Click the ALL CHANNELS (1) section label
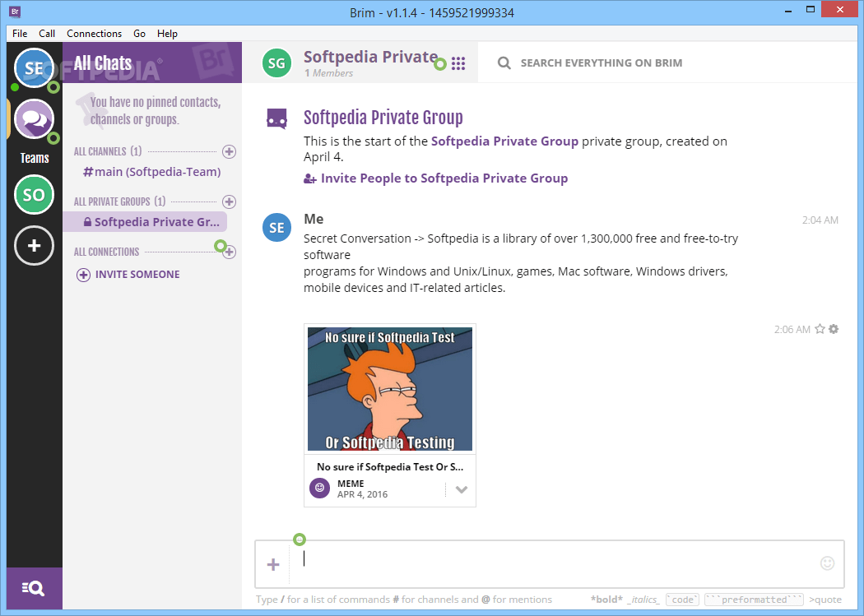 [108, 151]
